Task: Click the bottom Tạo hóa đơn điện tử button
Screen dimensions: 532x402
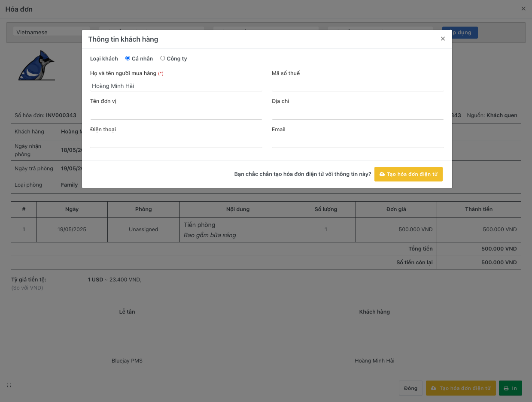Action: pyautogui.click(x=461, y=388)
